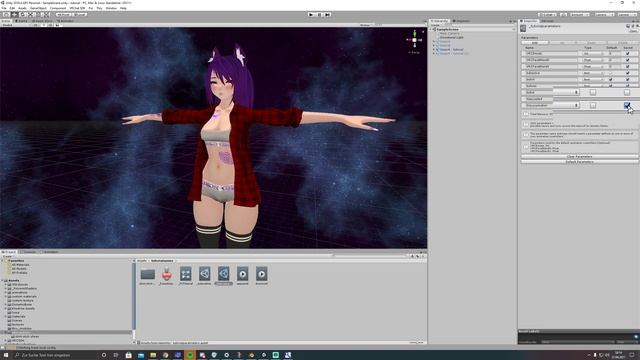This screenshot has width=640, height=360.
Task: Click the scene orientation gizmo
Action: point(414,40)
